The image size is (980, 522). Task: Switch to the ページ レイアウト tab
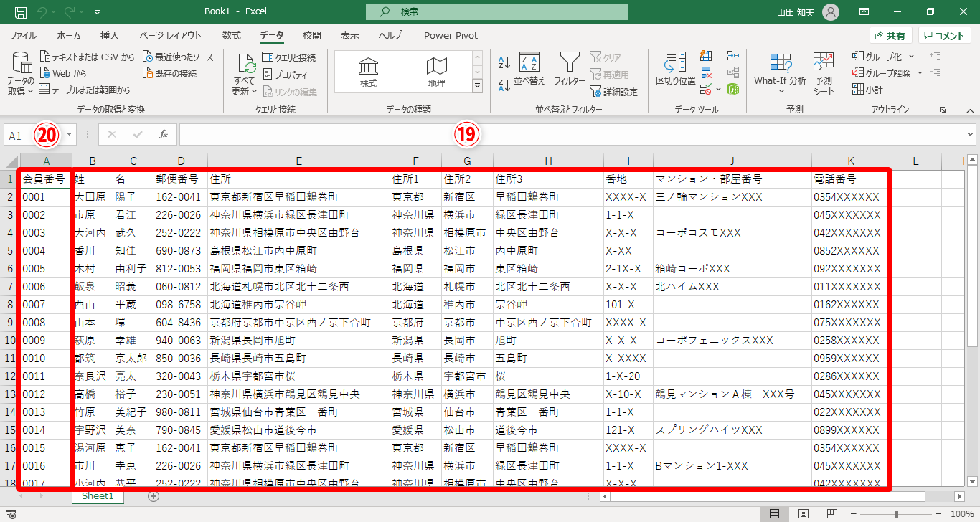click(170, 35)
